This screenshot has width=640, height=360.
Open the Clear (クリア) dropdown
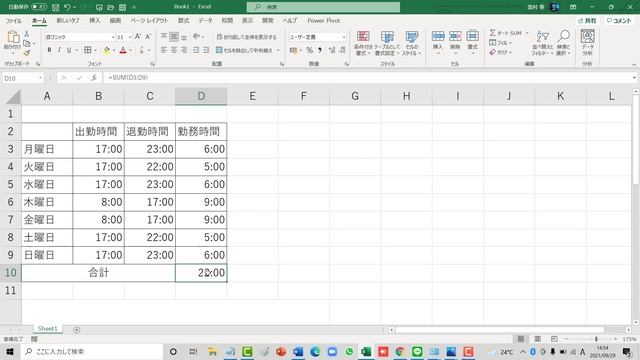click(501, 53)
